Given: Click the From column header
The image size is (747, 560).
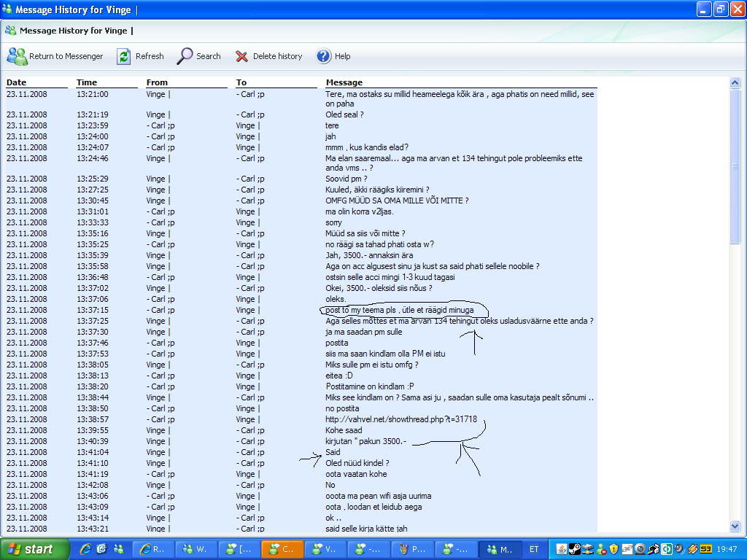Looking at the screenshot, I should 157,82.
